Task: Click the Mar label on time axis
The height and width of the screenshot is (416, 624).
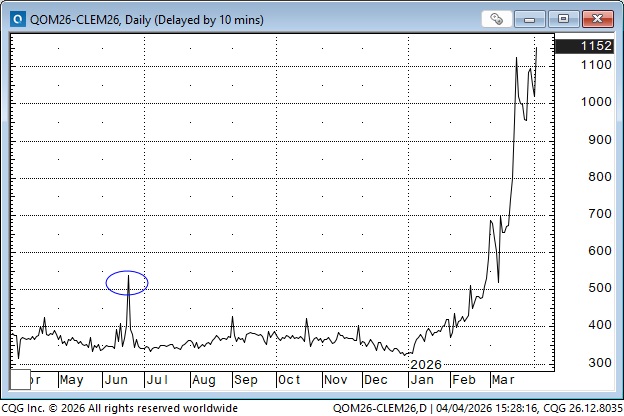Action: (502, 381)
